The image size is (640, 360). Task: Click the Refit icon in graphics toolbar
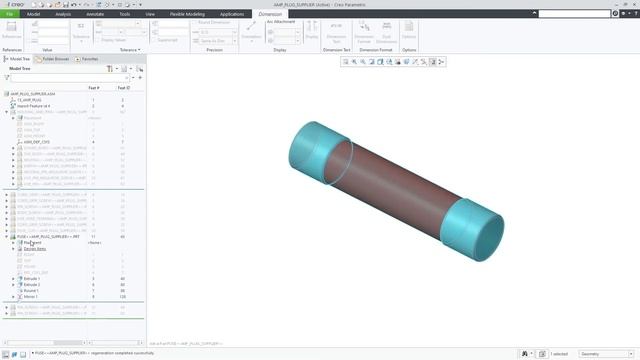[x=346, y=62]
